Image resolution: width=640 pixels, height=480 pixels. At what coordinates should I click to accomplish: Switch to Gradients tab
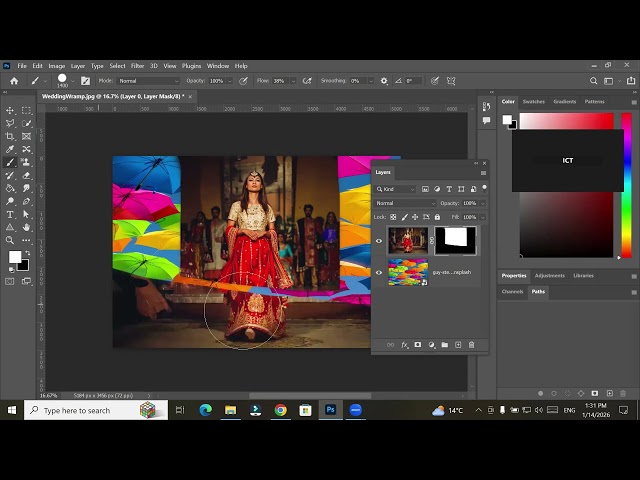pyautogui.click(x=564, y=102)
